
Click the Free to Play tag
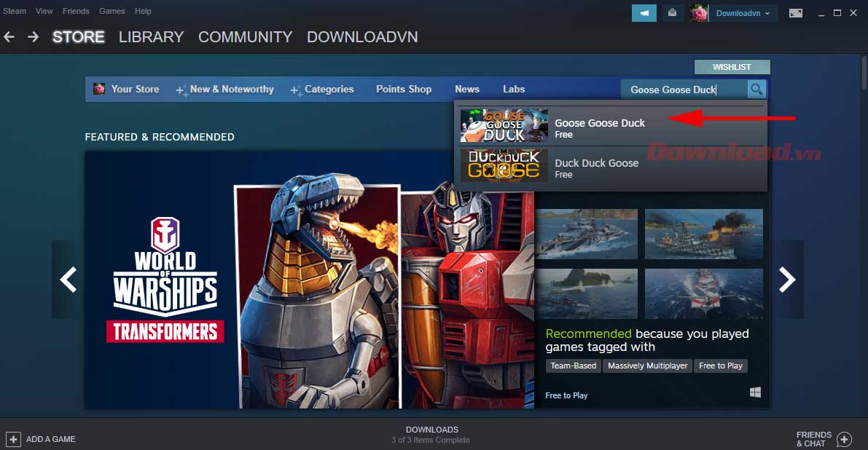click(x=720, y=366)
